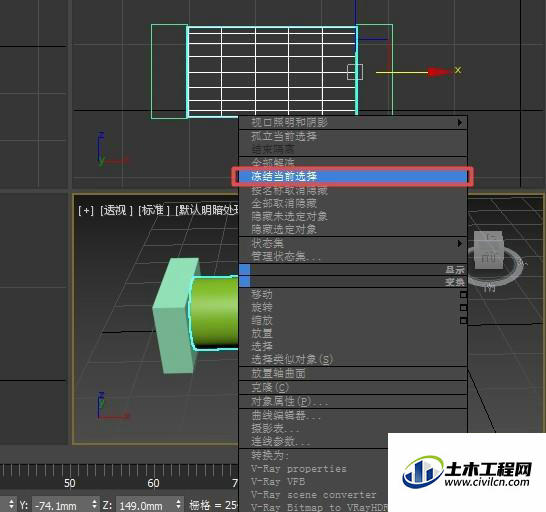Expand arrow next to 视口照明和阴影

[460, 123]
